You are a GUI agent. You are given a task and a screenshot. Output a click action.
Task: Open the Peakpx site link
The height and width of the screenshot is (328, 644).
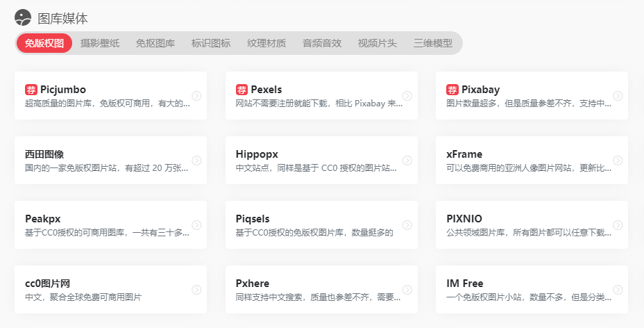[x=43, y=219]
